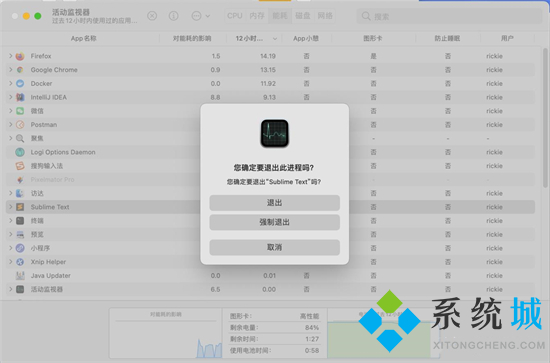Sort by the App 名称 column header
The height and width of the screenshot is (363, 550).
coord(83,38)
